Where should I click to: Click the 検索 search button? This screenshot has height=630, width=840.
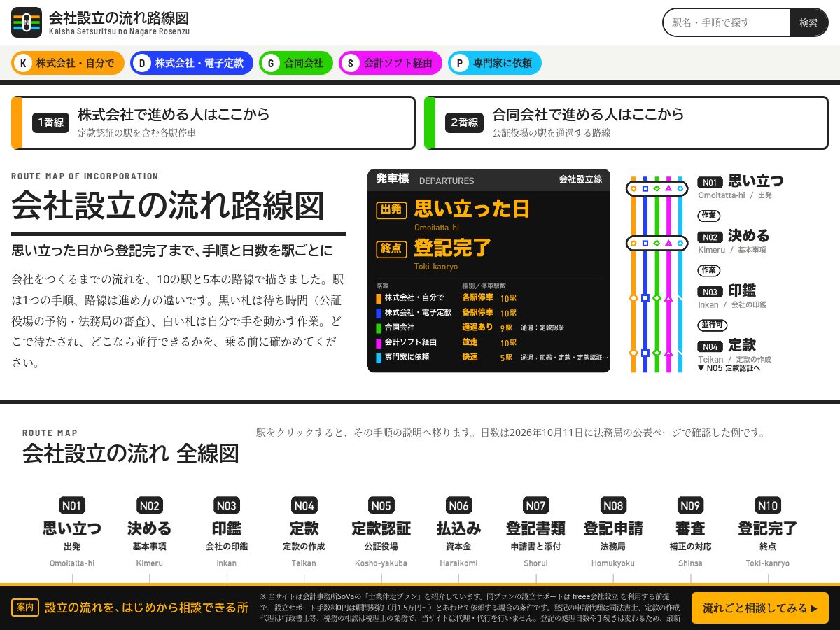click(808, 22)
